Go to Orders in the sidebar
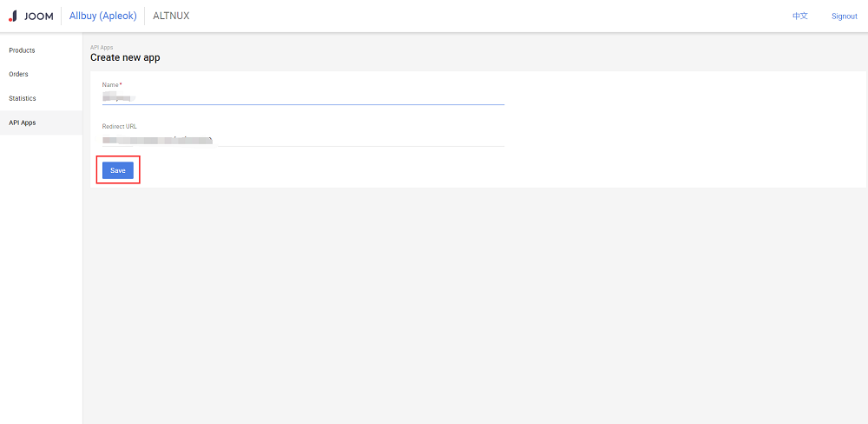Viewport: 868px width, 424px height. coord(18,74)
